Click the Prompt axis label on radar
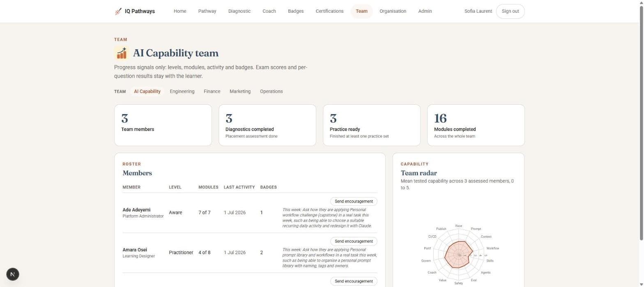644x287 pixels. click(476, 229)
